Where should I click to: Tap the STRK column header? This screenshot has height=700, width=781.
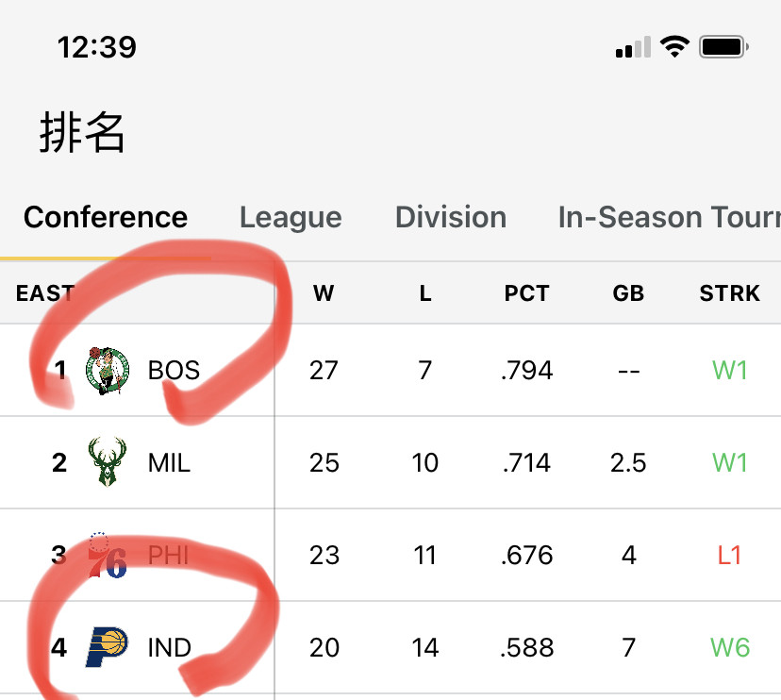[730, 293]
